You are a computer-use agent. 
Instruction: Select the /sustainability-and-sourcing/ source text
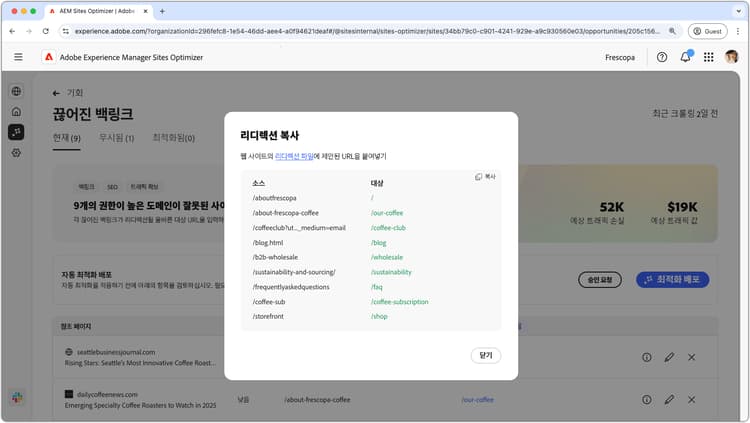(294, 272)
